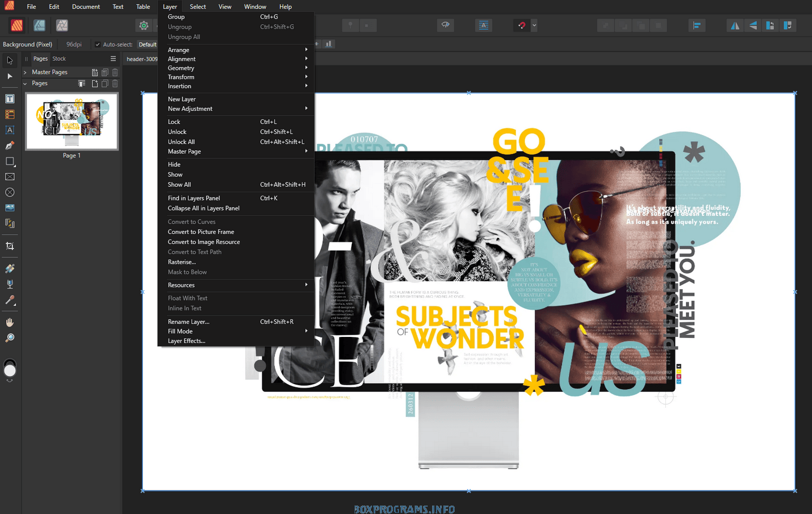
Task: Toggle the Auto-select checkbox
Action: [x=98, y=44]
